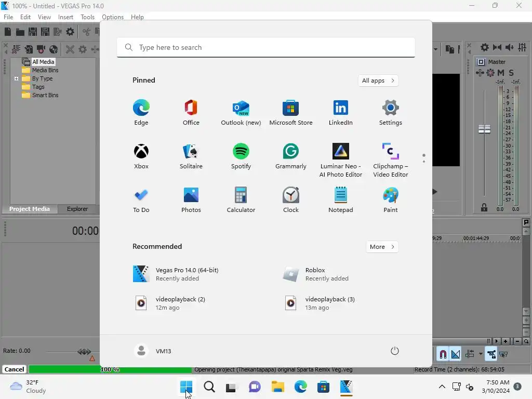Open the File menu in VEGAS Pro
This screenshot has height=399, width=532.
coord(8,17)
